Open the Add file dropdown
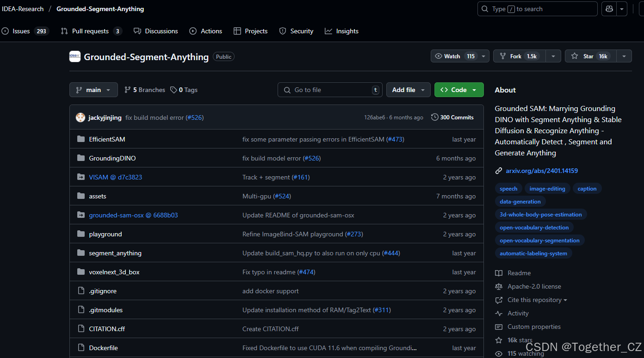Screen dimensions: 644x358 tap(409, 90)
